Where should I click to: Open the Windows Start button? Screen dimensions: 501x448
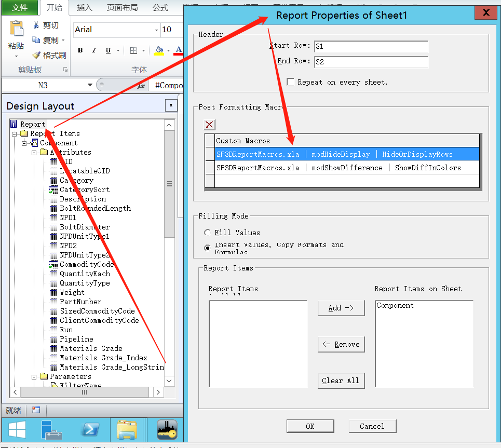[17, 430]
